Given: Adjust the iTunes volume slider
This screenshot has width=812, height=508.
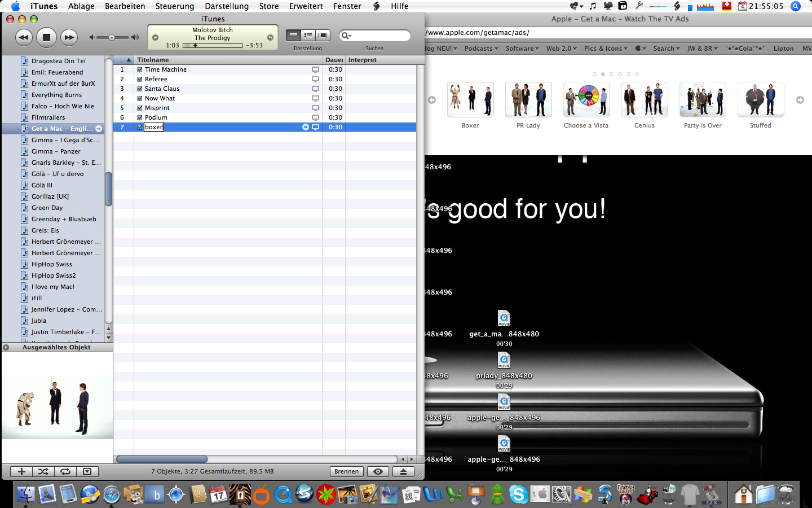Looking at the screenshot, I should (x=112, y=38).
